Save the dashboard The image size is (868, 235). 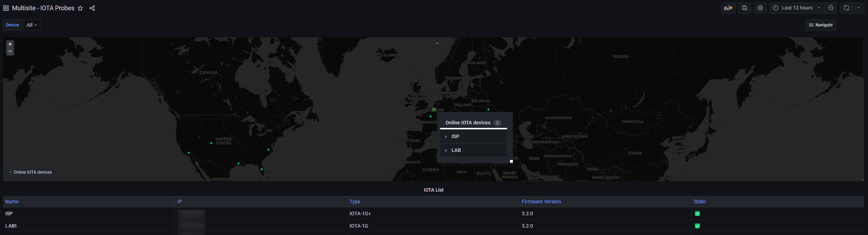click(745, 8)
